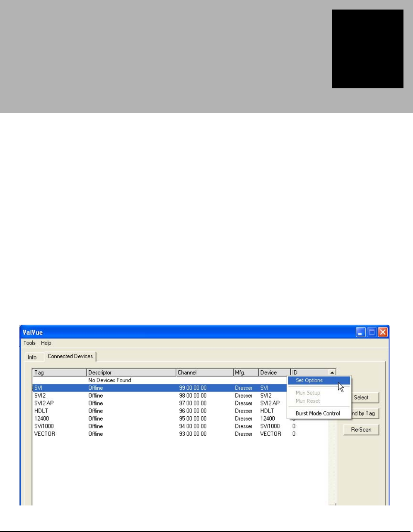Sort by the Channel column header

point(205,372)
